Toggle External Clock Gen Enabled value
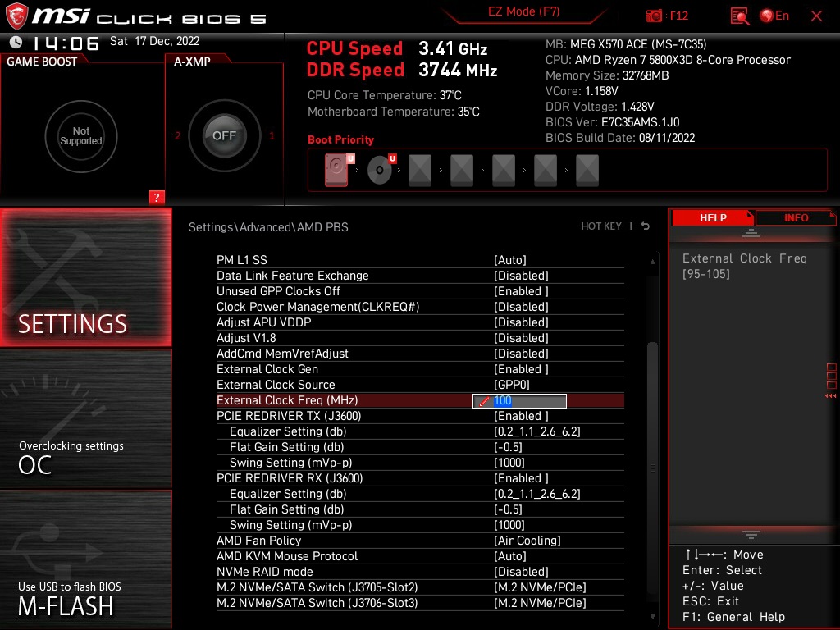Screen dimensions: 840x630 coord(521,369)
